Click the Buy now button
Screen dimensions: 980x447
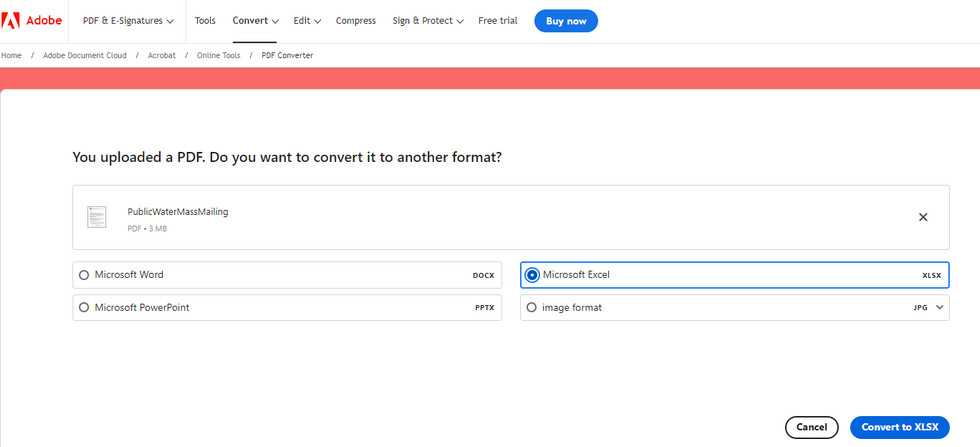click(566, 21)
